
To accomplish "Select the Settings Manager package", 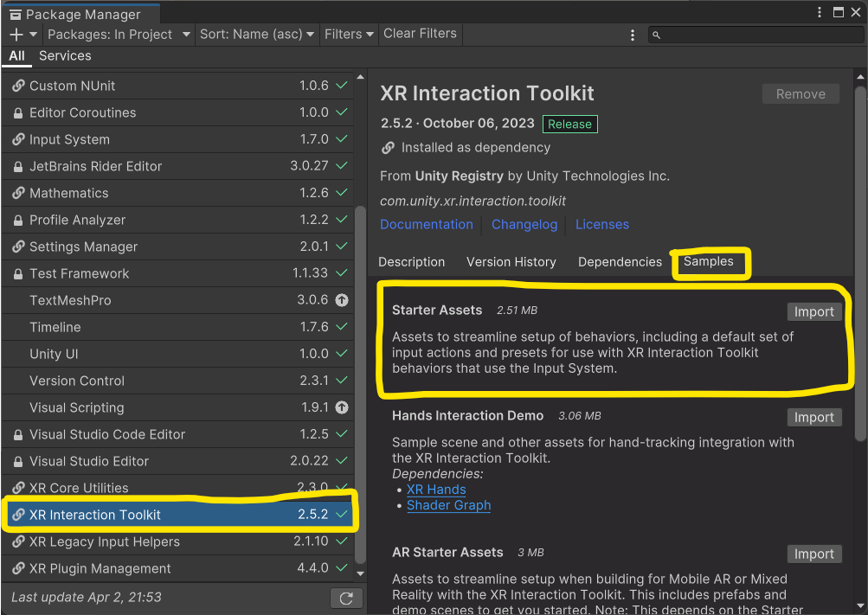I will 177,247.
